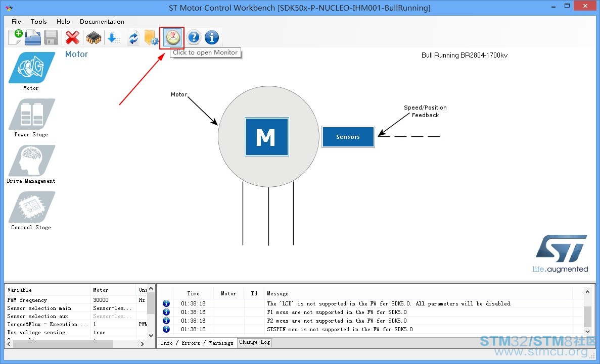The width and height of the screenshot is (600, 364).
Task: Click the variables panel scroll up arrow
Action: click(x=151, y=288)
